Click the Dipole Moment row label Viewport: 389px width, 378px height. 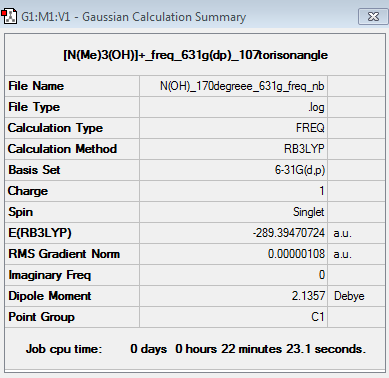point(50,296)
